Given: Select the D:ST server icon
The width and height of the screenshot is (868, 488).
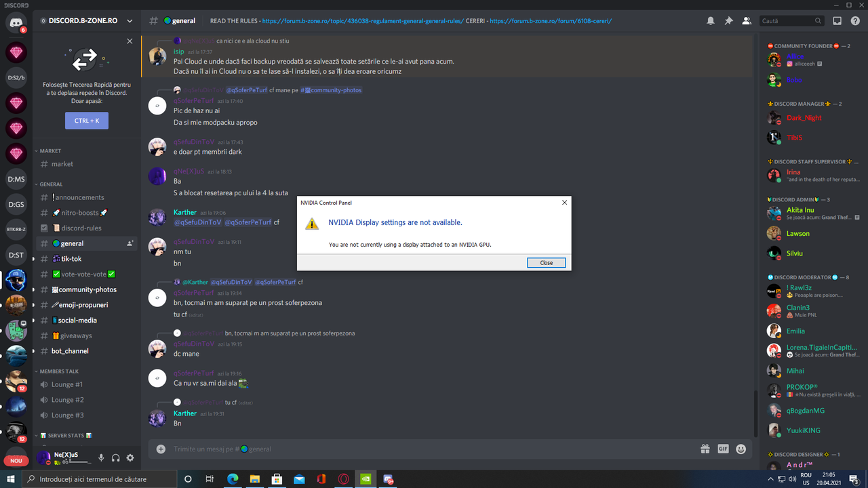Looking at the screenshot, I should [16, 255].
